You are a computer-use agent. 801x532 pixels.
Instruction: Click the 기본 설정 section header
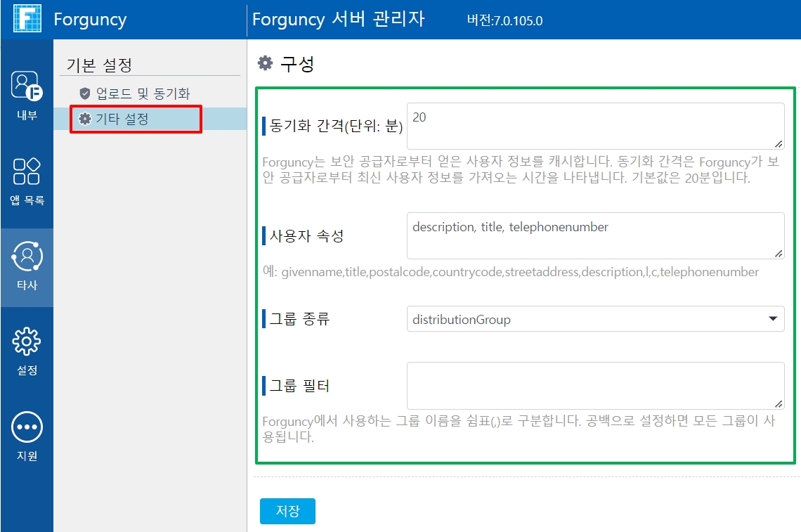coord(99,65)
